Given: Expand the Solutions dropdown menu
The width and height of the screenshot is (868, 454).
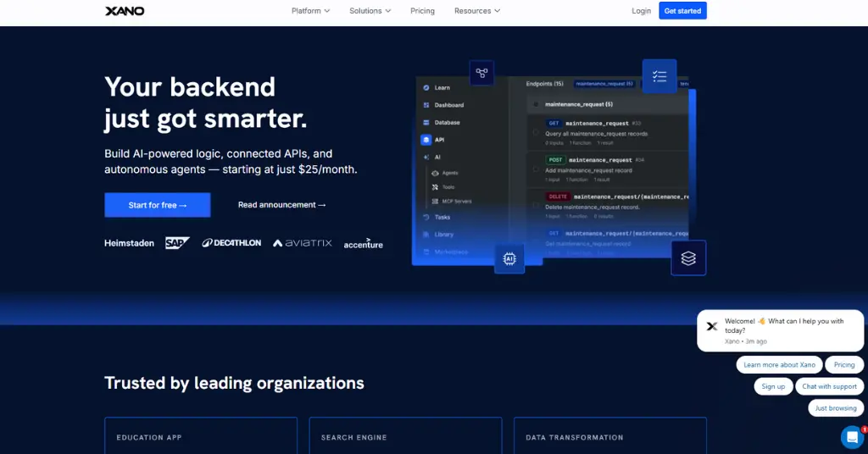Looking at the screenshot, I should [370, 11].
